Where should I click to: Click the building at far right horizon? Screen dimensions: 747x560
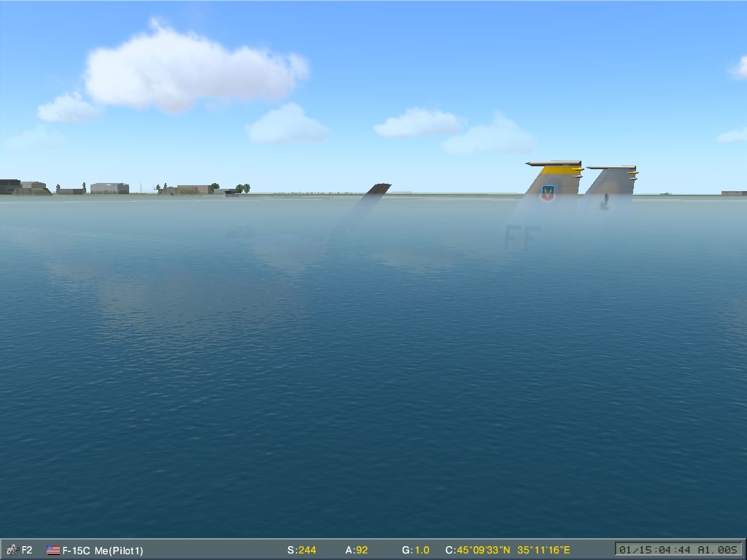click(x=733, y=193)
